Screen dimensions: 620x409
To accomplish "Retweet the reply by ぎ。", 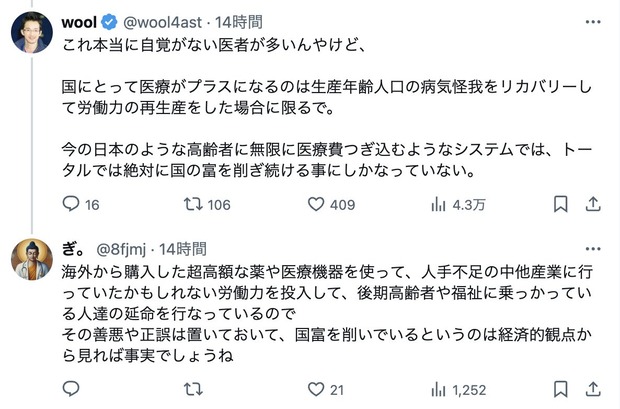I will point(194,389).
